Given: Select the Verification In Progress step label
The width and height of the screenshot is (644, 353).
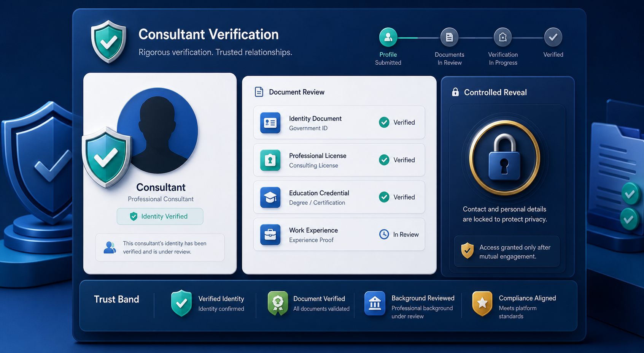Looking at the screenshot, I should coord(503,59).
